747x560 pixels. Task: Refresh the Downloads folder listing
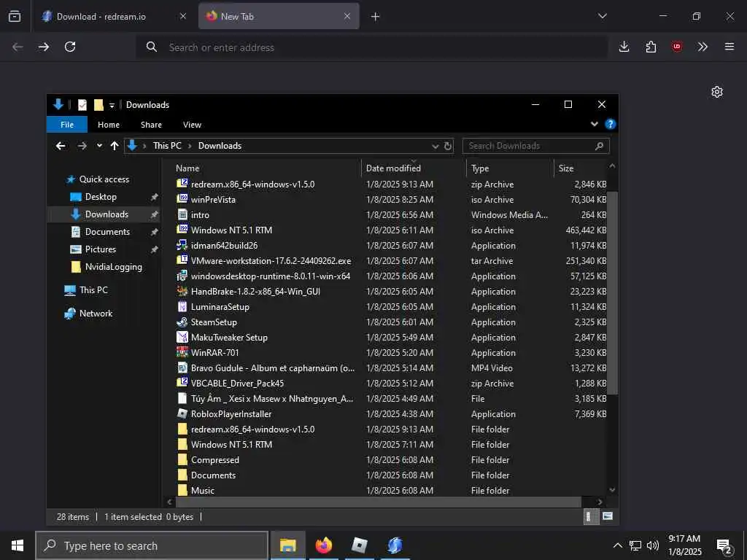pos(448,146)
